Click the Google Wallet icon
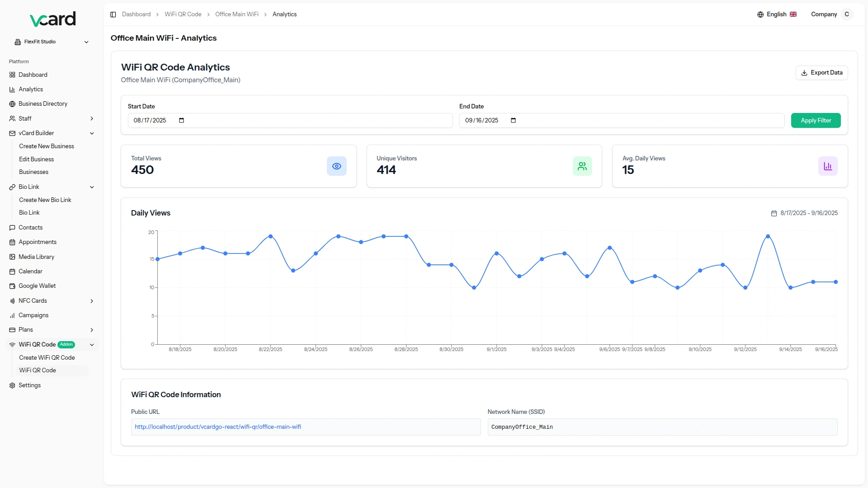This screenshot has width=868, height=488. pyautogui.click(x=12, y=286)
